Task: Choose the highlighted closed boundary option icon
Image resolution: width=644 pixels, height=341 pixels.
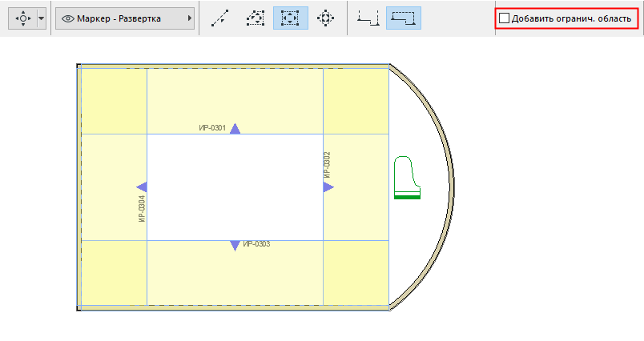Action: pyautogui.click(x=404, y=18)
